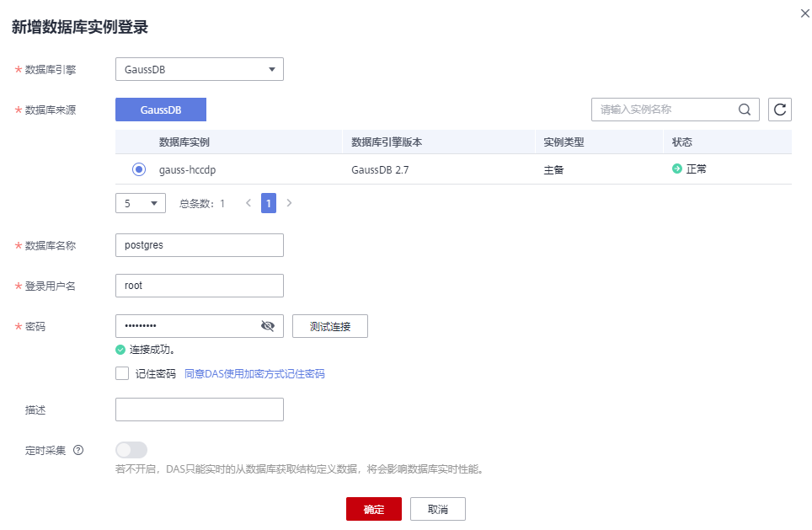
Task: Click the connection success check icon
Action: 120,350
